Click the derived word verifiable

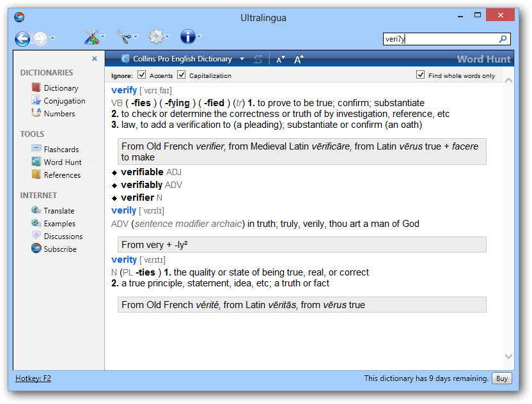[x=142, y=173]
